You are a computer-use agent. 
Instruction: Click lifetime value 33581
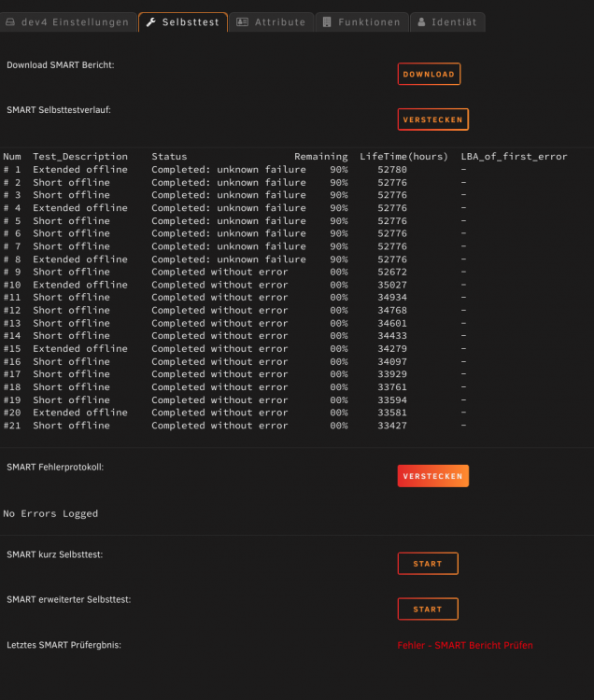(x=392, y=413)
